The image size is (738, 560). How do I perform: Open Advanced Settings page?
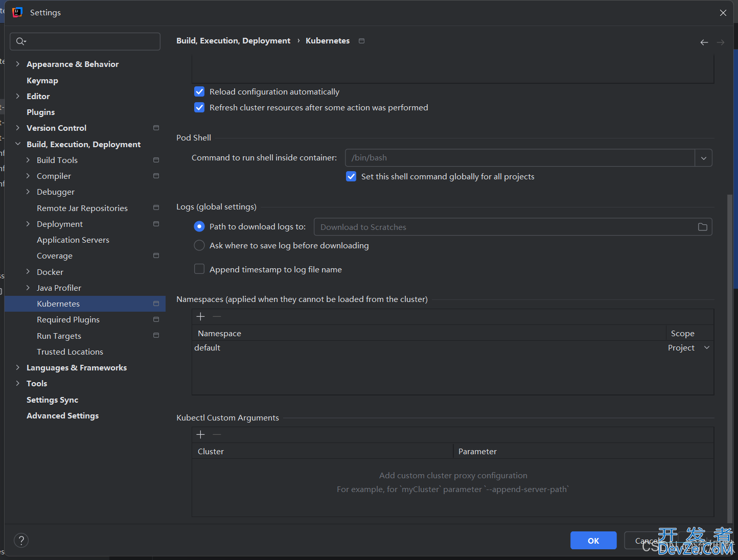pos(63,415)
